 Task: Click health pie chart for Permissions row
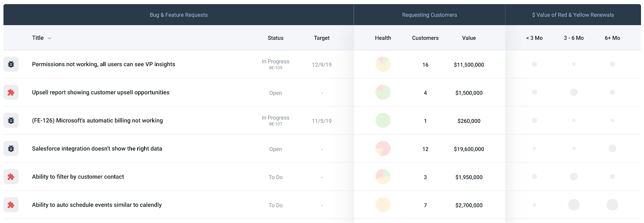[383, 64]
